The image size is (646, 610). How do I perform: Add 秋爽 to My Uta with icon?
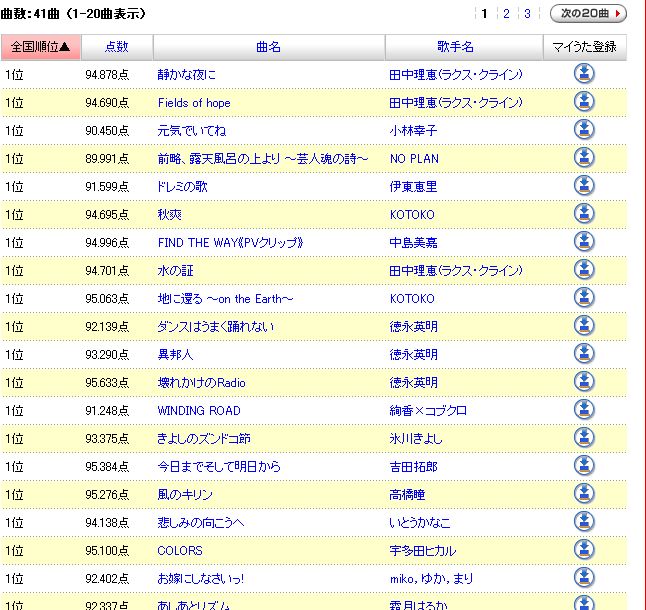tap(584, 214)
